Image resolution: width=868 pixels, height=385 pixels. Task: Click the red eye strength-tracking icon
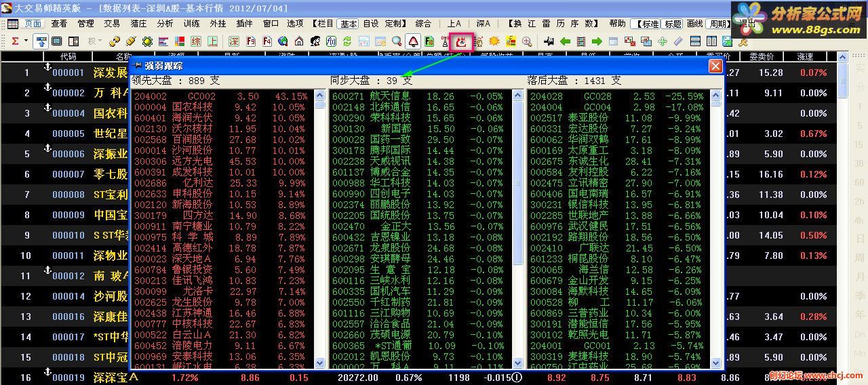pyautogui.click(x=462, y=41)
